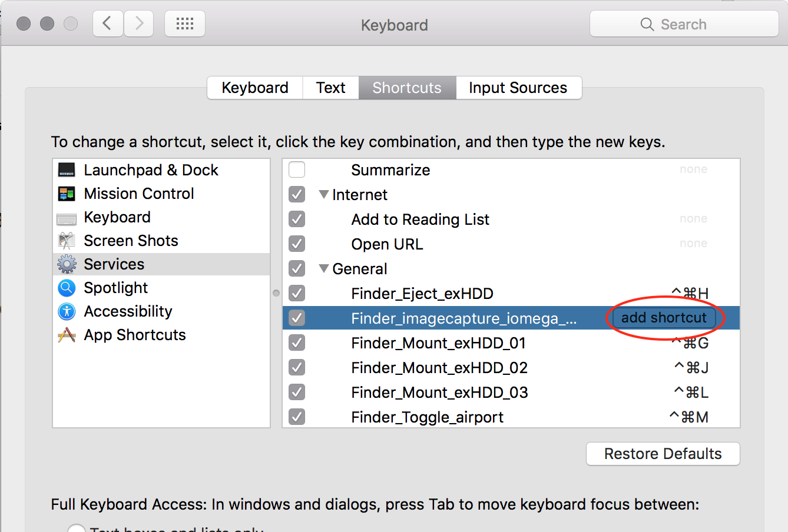Click the add shortcut button
The image size is (788, 532).
(664, 318)
